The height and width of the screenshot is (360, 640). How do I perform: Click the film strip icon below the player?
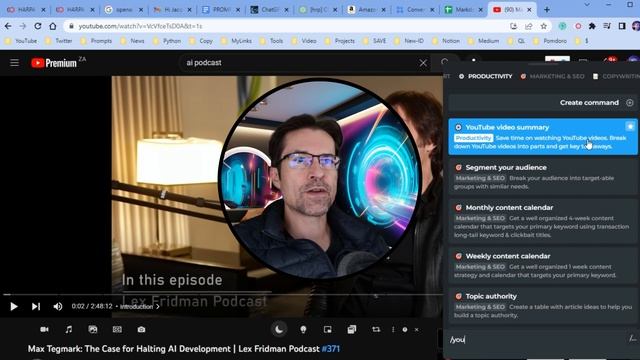pos(117,329)
